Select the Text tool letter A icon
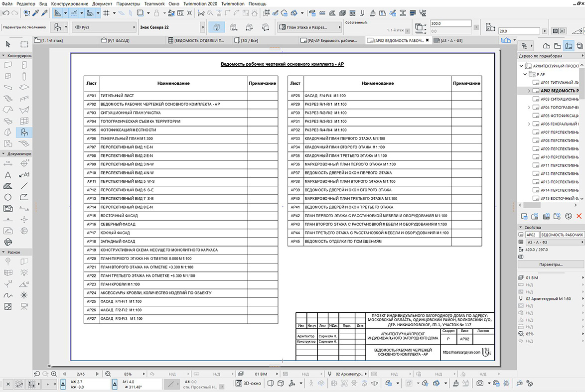Image resolution: width=585 pixels, height=392 pixels. point(8,175)
